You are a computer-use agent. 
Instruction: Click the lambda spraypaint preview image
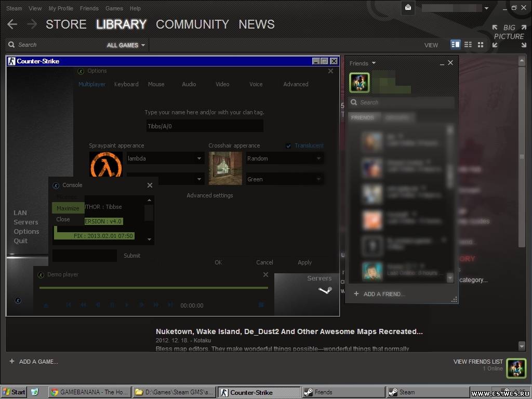(x=106, y=164)
